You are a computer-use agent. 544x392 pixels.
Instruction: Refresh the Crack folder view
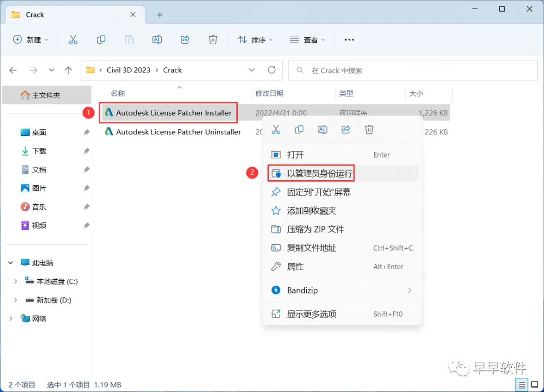pyautogui.click(x=271, y=70)
